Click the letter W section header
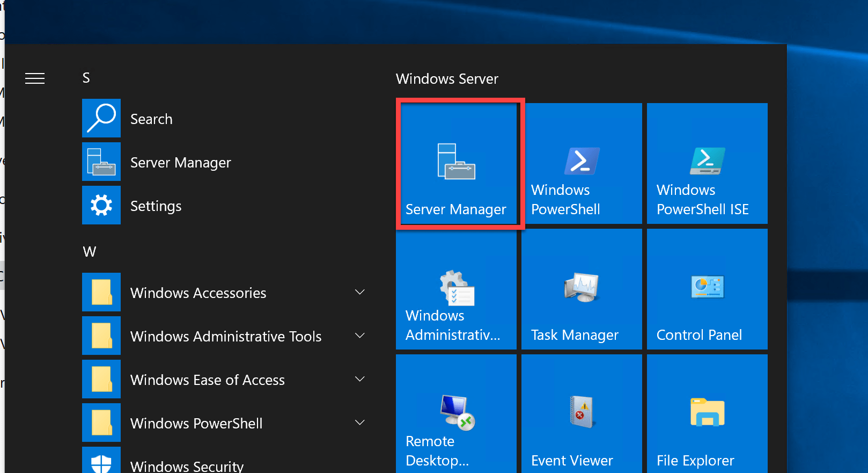 click(90, 252)
